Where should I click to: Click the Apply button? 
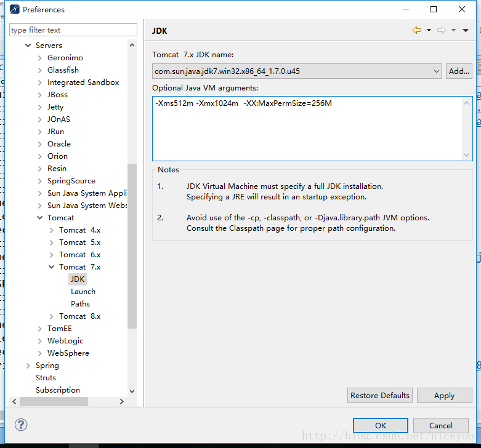click(444, 396)
